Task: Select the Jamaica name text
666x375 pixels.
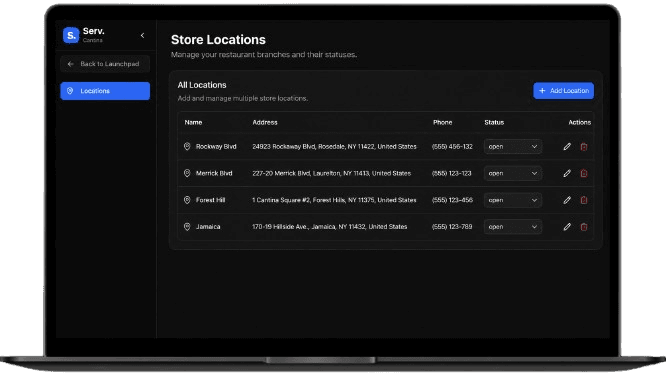Action: 208,227
